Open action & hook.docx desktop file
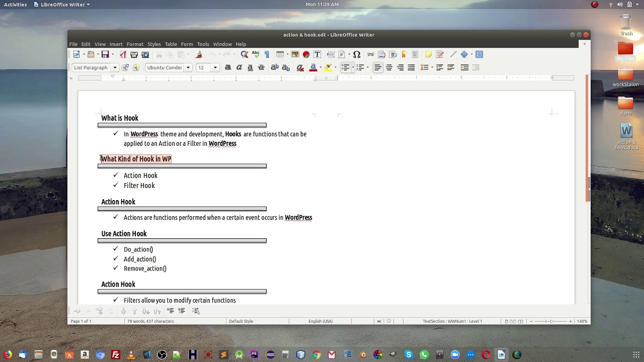Viewport: 644px width, 362px height. (x=626, y=137)
